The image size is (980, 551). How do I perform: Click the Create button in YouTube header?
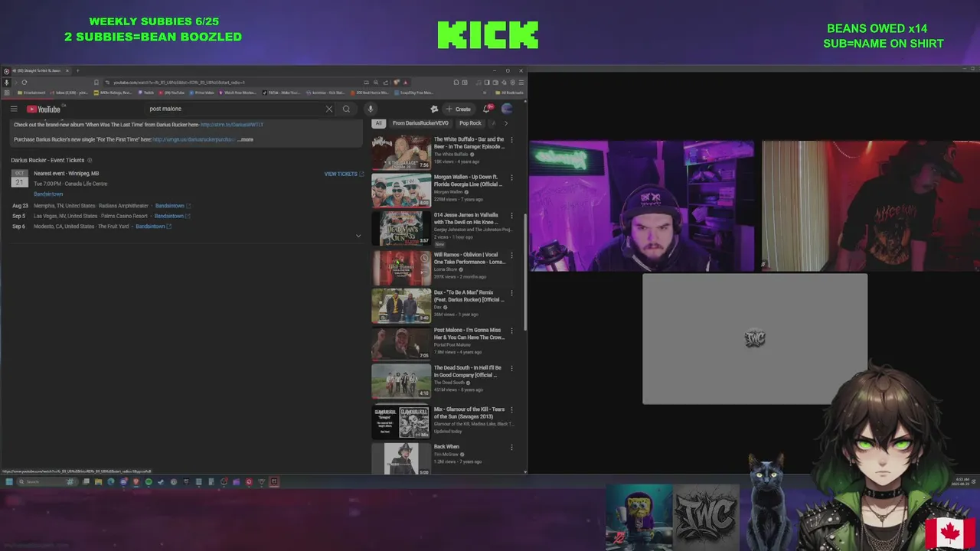tap(459, 109)
